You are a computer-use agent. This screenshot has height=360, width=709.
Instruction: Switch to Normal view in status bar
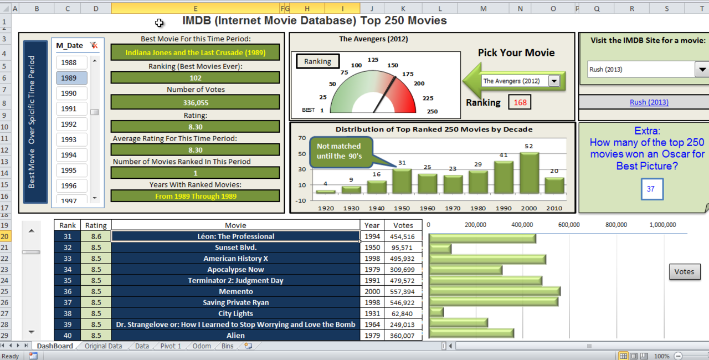[x=624, y=356]
